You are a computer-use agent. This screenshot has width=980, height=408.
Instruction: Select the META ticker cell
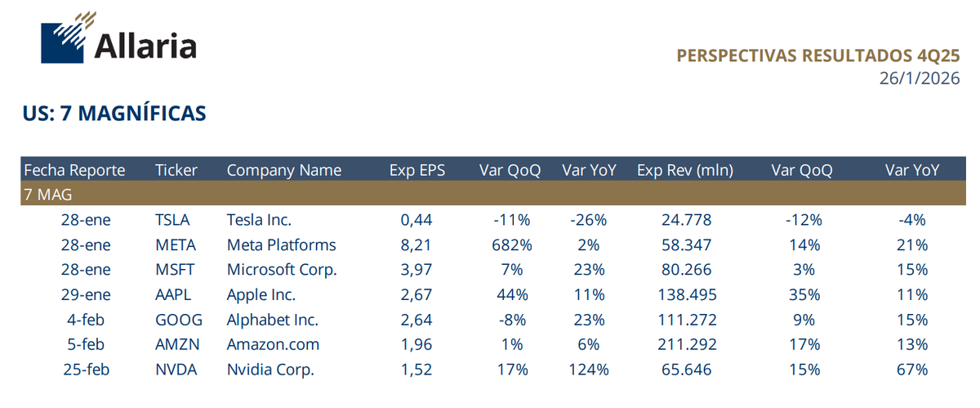coord(174,245)
